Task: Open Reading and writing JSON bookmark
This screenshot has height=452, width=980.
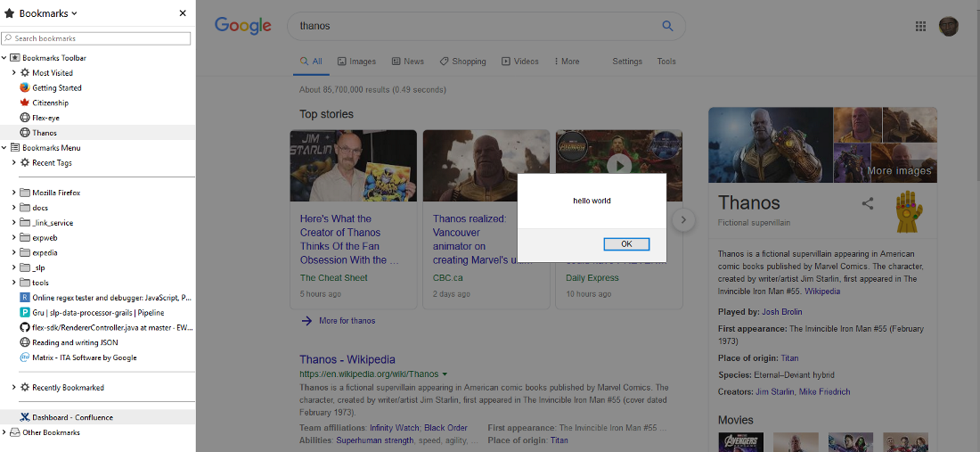Action: pos(75,343)
